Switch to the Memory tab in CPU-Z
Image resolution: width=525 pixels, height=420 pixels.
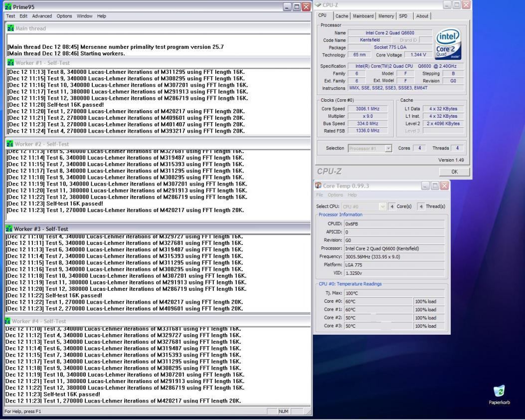click(386, 16)
